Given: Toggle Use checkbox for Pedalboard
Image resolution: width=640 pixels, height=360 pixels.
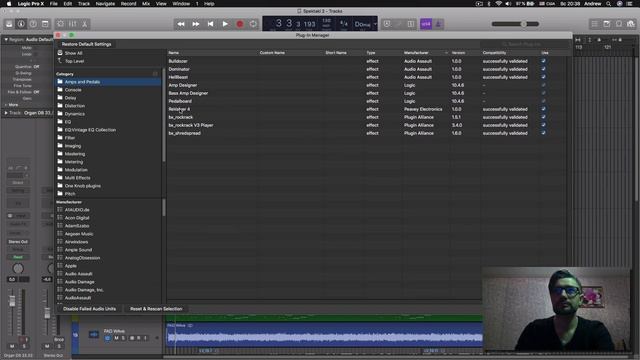Looking at the screenshot, I should 543,101.
